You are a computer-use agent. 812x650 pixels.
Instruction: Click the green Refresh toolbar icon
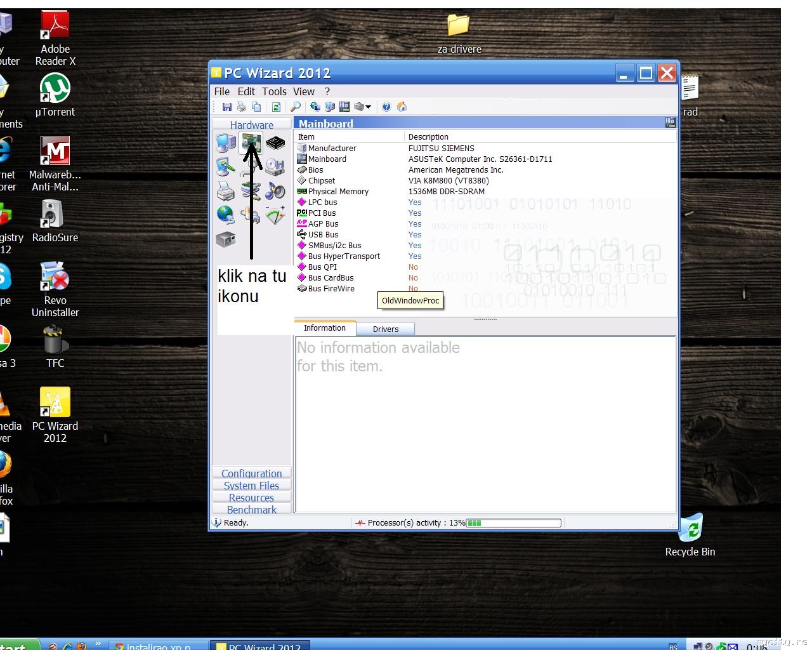[276, 107]
